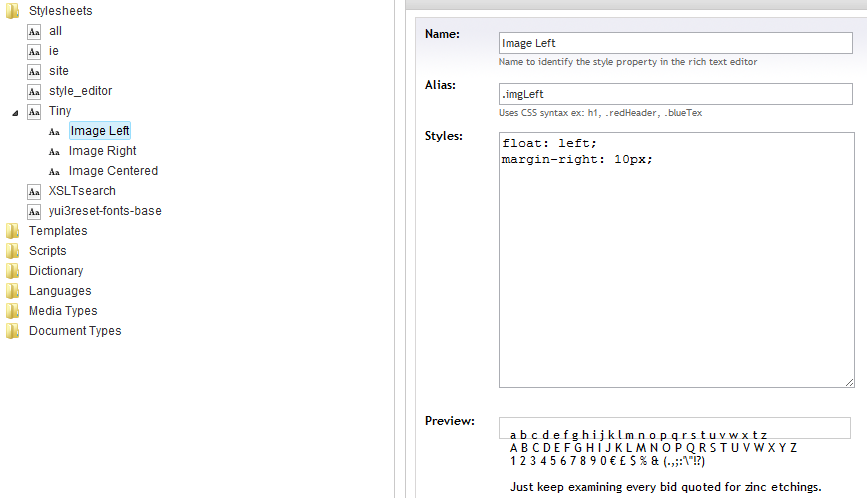Open the yui3reset-fonts-base stylesheet
Screen dimensions: 867x498
[105, 211]
